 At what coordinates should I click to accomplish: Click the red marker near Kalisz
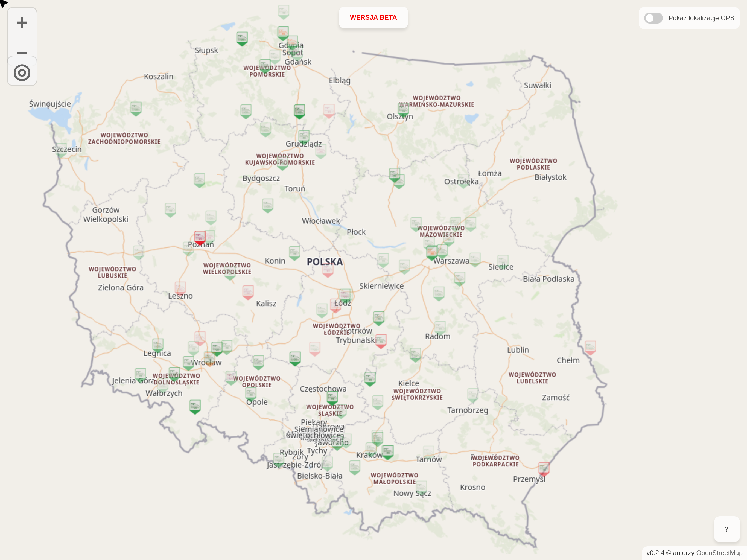click(x=248, y=291)
